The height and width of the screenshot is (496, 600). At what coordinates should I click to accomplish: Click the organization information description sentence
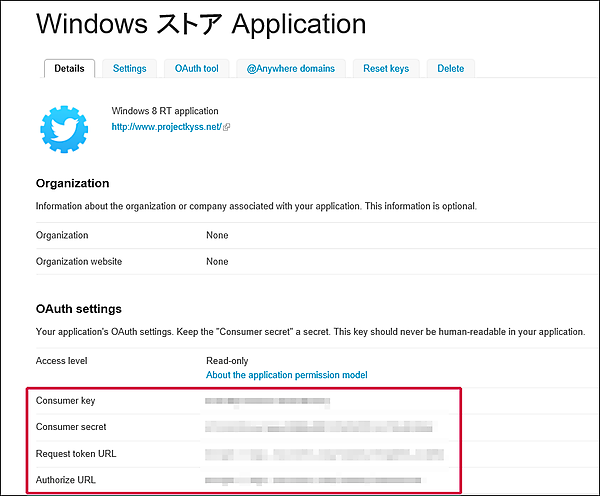click(x=256, y=206)
